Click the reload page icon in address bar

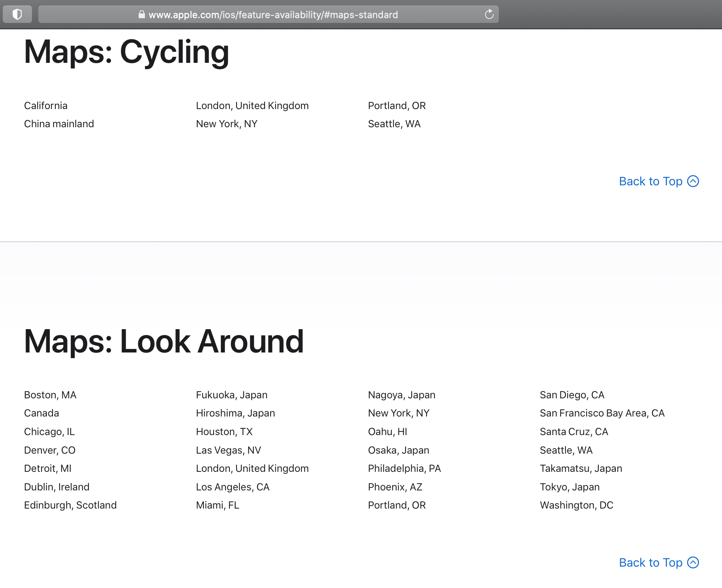[x=489, y=14]
